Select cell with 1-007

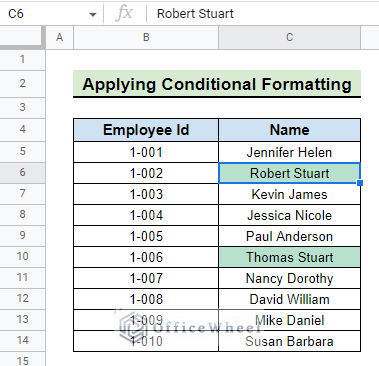146,278
